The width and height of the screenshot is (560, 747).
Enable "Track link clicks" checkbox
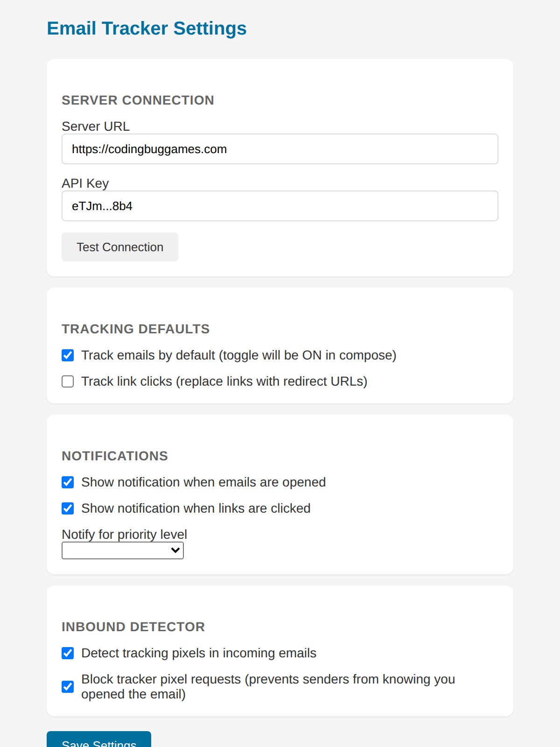(67, 381)
